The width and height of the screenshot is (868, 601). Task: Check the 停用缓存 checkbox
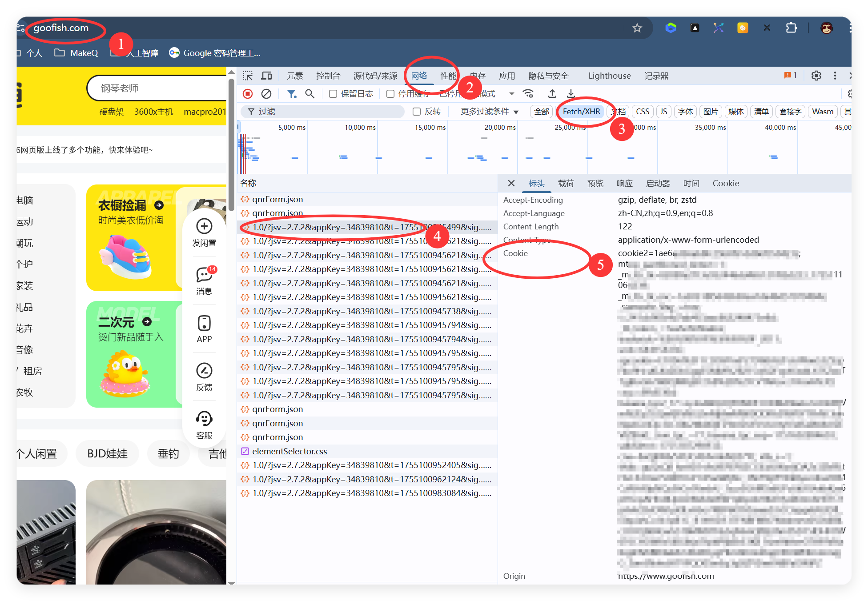tap(390, 94)
